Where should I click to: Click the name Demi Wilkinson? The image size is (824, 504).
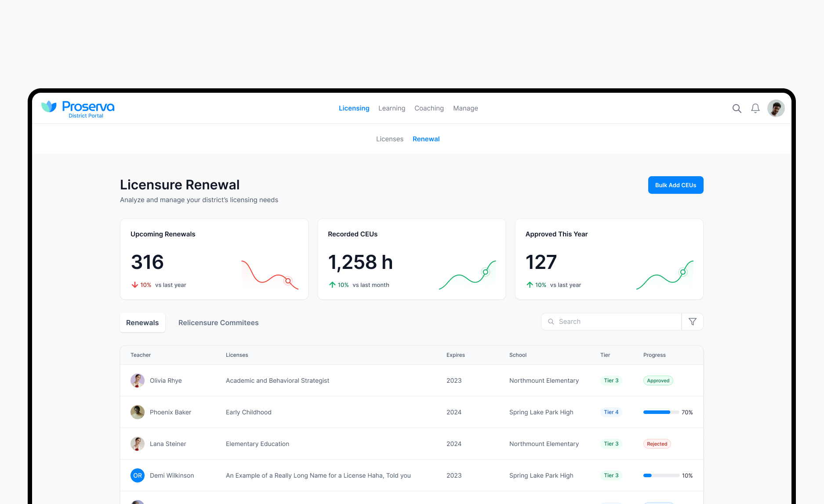pyautogui.click(x=172, y=475)
